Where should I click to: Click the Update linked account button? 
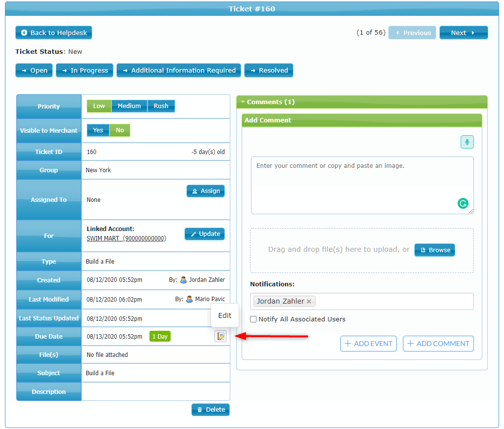point(205,234)
